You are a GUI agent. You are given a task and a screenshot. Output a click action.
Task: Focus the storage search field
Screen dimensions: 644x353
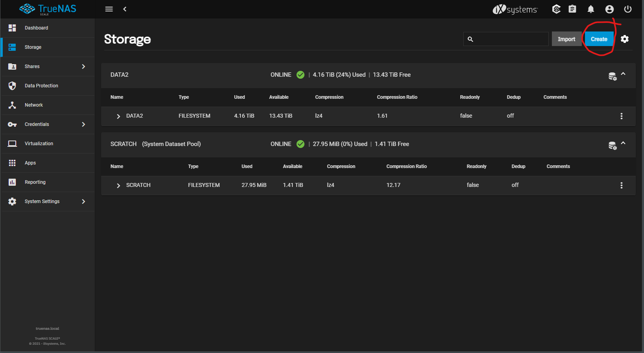510,39
